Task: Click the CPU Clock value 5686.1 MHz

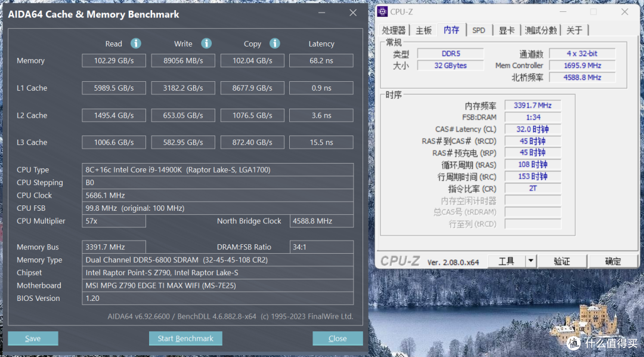Action: [218, 195]
